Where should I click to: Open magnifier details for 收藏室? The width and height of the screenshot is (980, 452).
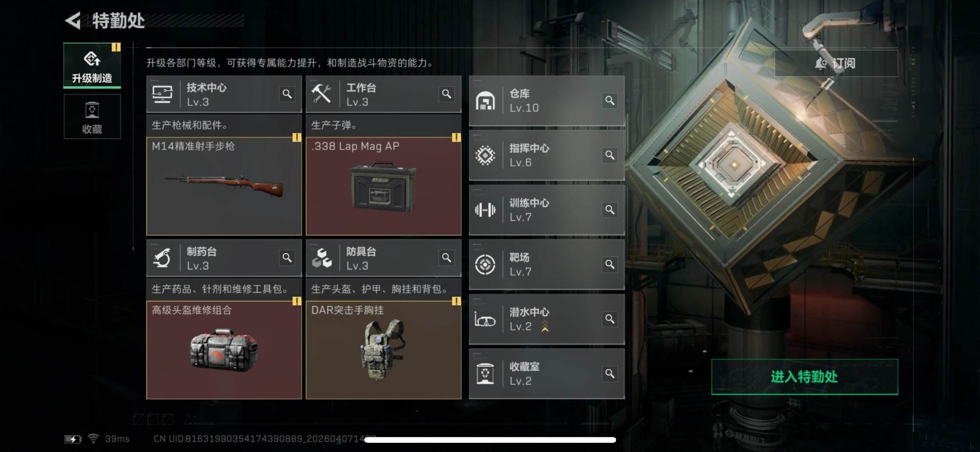click(x=610, y=374)
